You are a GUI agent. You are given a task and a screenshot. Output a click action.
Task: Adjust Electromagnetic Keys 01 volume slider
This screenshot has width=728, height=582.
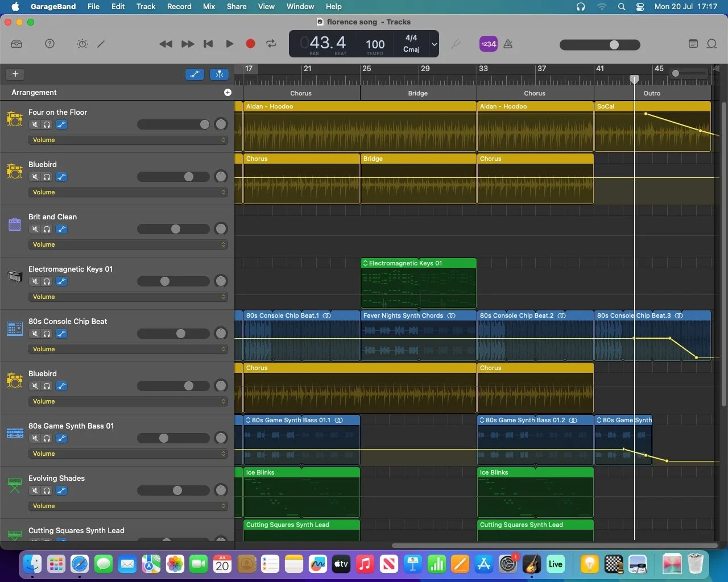point(173,281)
